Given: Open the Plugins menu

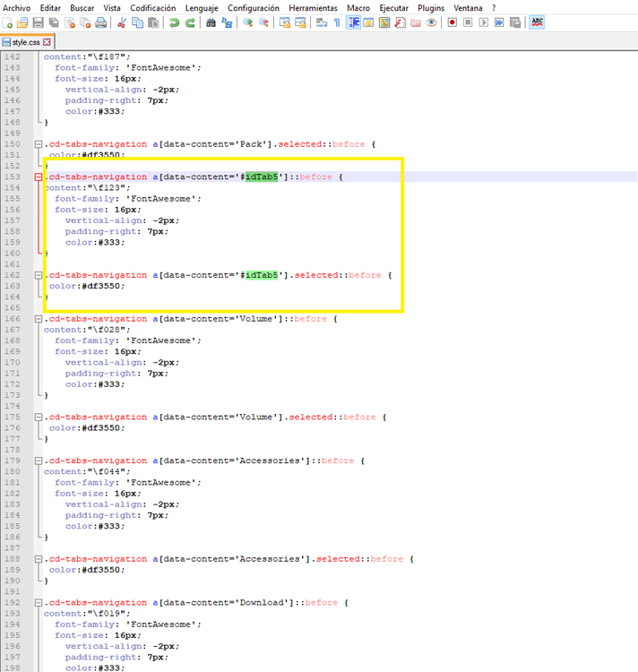Looking at the screenshot, I should coord(431,7).
